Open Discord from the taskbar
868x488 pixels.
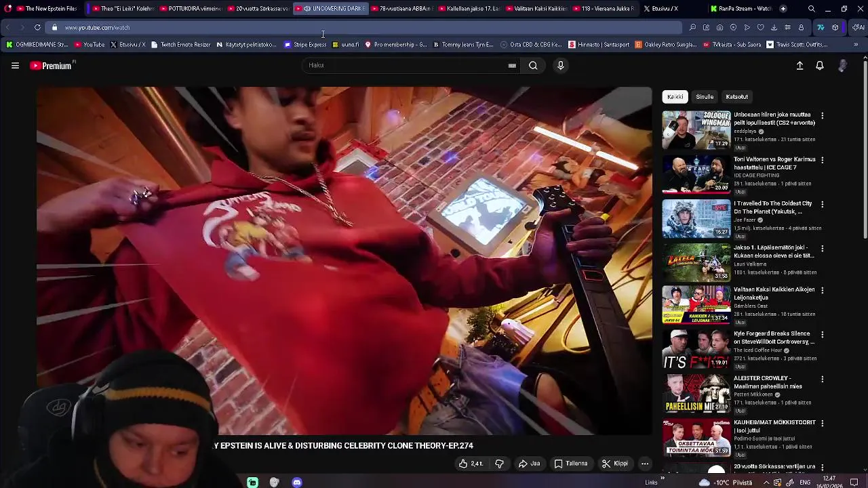(296, 483)
